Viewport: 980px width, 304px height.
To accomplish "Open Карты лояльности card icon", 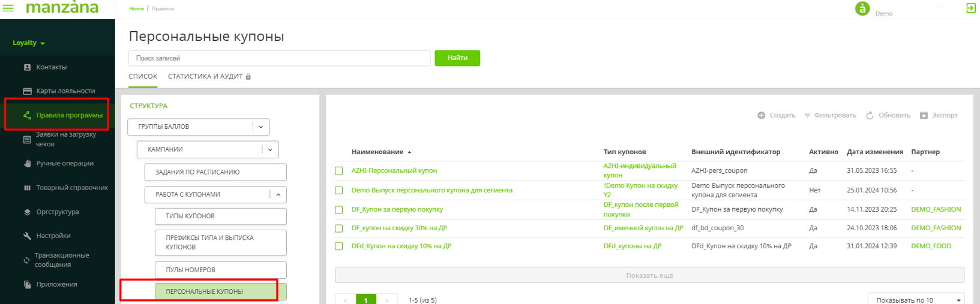I will click(27, 91).
